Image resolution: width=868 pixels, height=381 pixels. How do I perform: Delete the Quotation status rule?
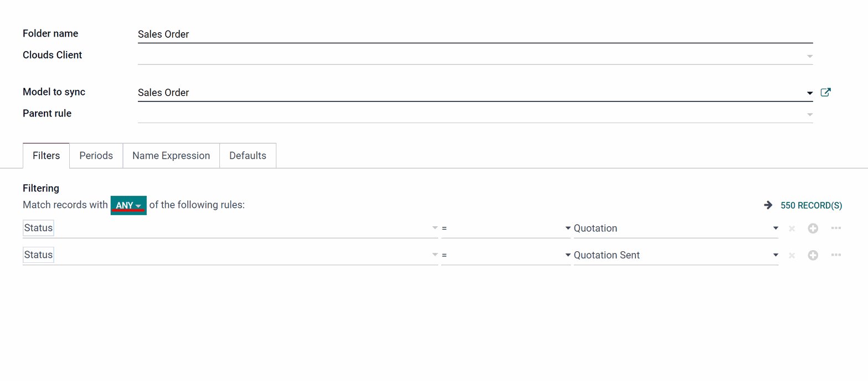coord(792,228)
